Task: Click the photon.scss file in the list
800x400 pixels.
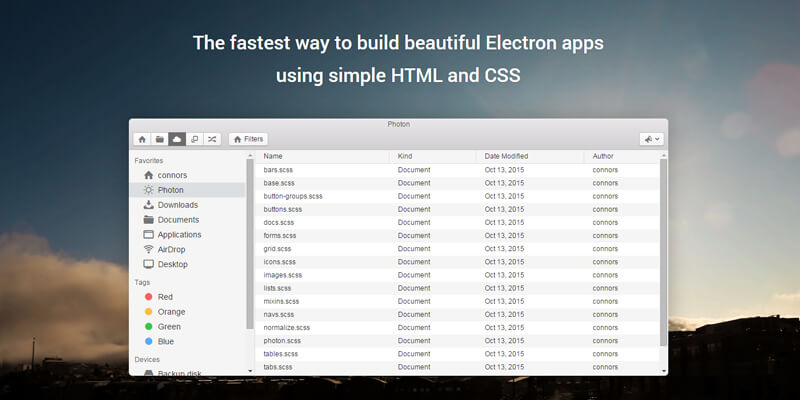Action: tap(282, 340)
